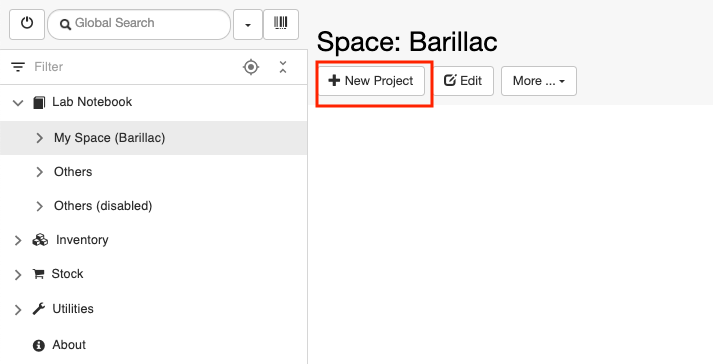Click the locate target crosshair icon
The image size is (713, 364).
pyautogui.click(x=251, y=67)
